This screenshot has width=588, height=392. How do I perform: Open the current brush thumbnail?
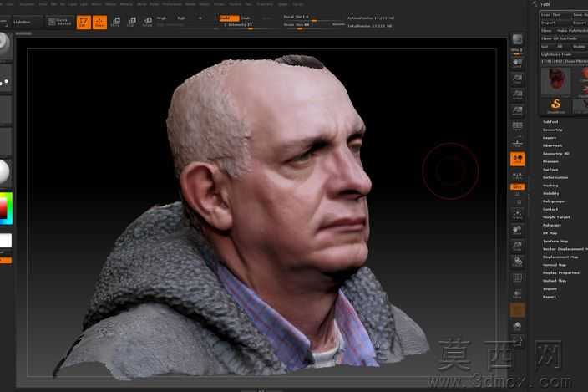tap(5, 46)
